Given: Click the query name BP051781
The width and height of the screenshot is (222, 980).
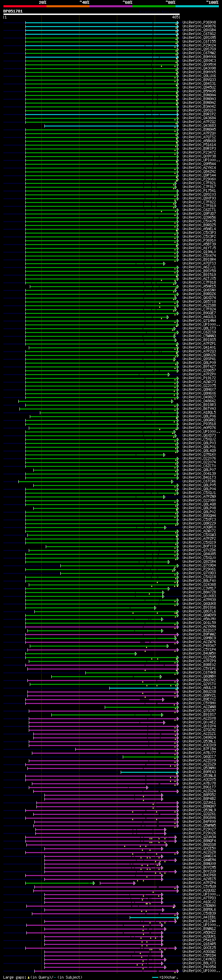Looking at the screenshot, I should coord(13,11).
